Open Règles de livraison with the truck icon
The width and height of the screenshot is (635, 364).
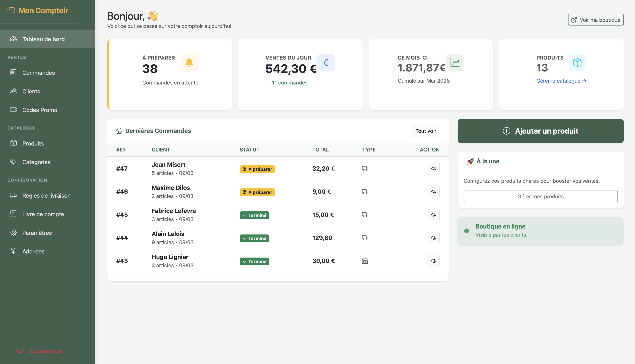pos(13,196)
